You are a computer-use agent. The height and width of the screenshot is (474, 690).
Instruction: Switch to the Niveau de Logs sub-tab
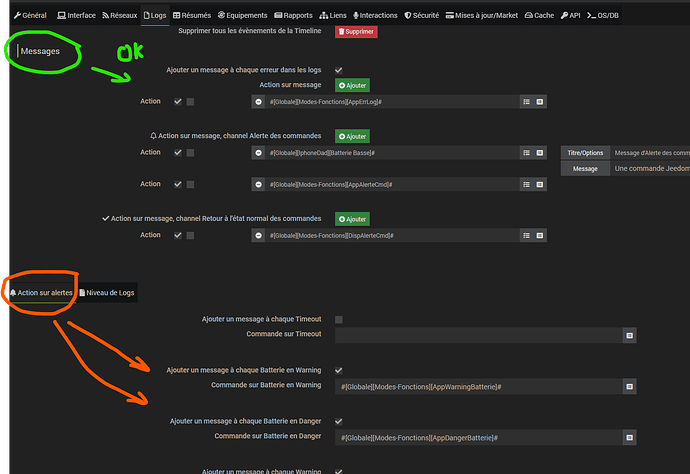107,293
